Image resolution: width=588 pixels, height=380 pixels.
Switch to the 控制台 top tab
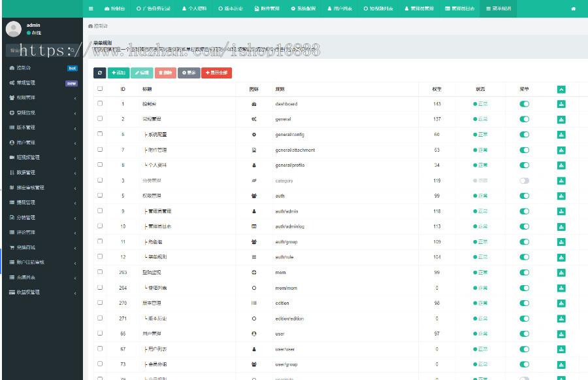[x=114, y=9]
